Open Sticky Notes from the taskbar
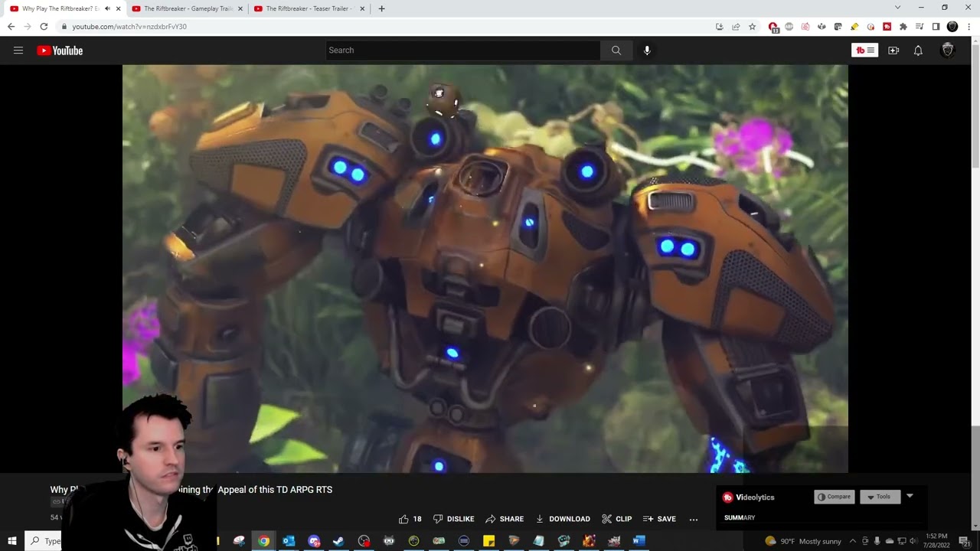 (x=488, y=541)
